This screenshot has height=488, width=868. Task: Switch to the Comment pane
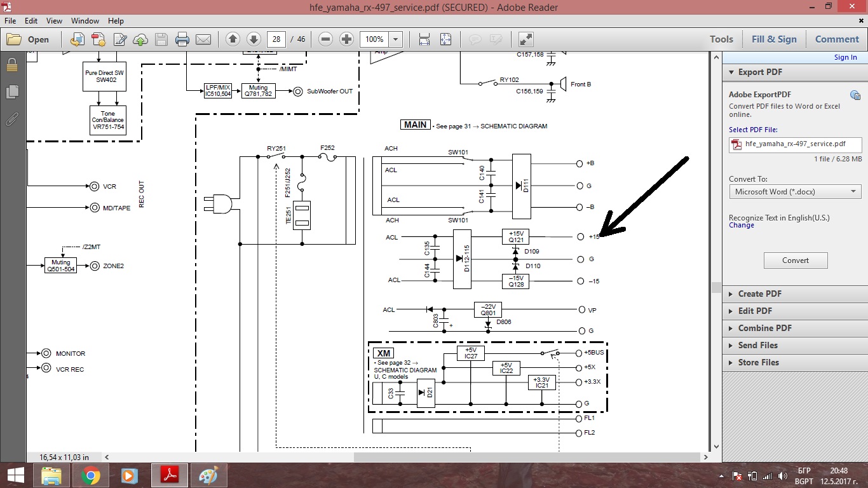click(837, 39)
